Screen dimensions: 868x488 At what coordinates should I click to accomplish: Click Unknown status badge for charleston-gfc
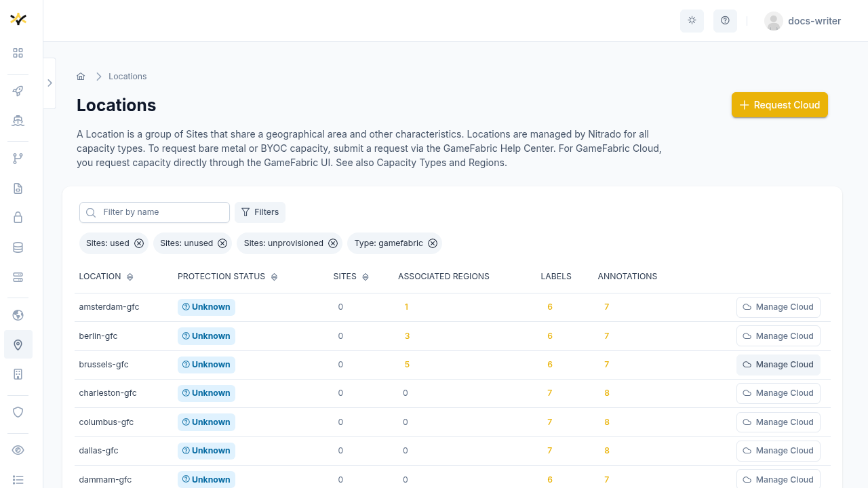206,393
